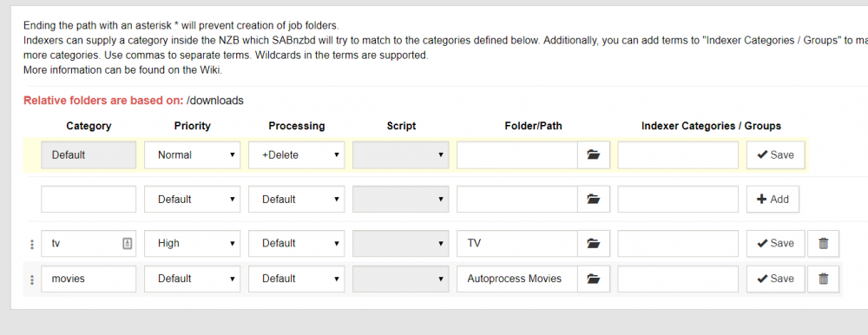
Task: Delete the movies category with trash icon
Action: [x=823, y=279]
